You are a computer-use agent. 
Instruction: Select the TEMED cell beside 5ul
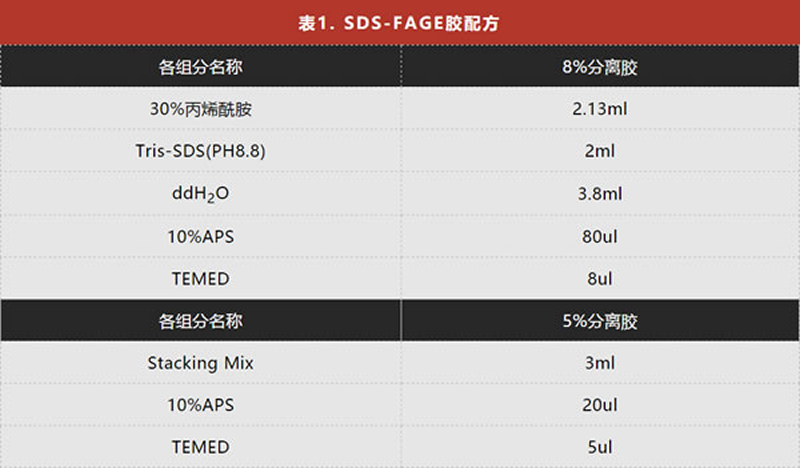[200, 447]
